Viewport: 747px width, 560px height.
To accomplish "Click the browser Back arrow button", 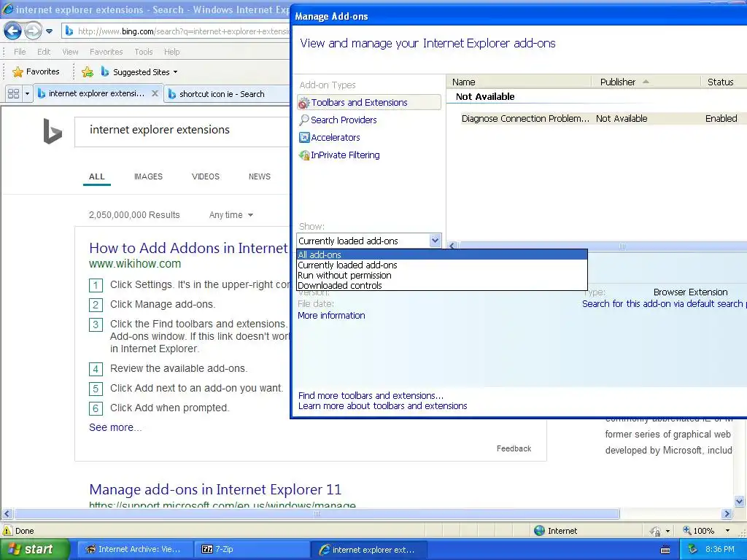I will [x=13, y=31].
